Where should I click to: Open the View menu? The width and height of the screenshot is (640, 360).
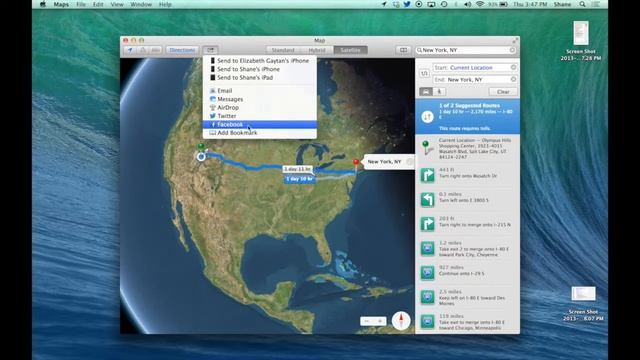pyautogui.click(x=117, y=4)
